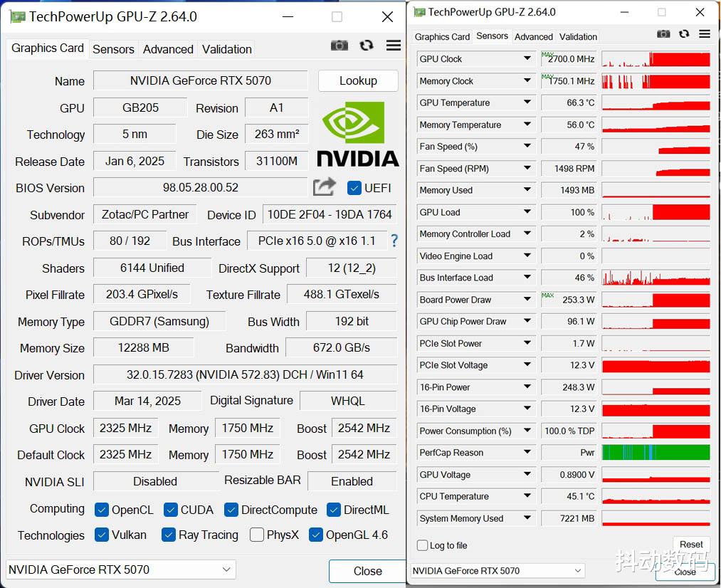The image size is (721, 588).
Task: Select the Graphics Card tab in the left window
Action: click(48, 48)
